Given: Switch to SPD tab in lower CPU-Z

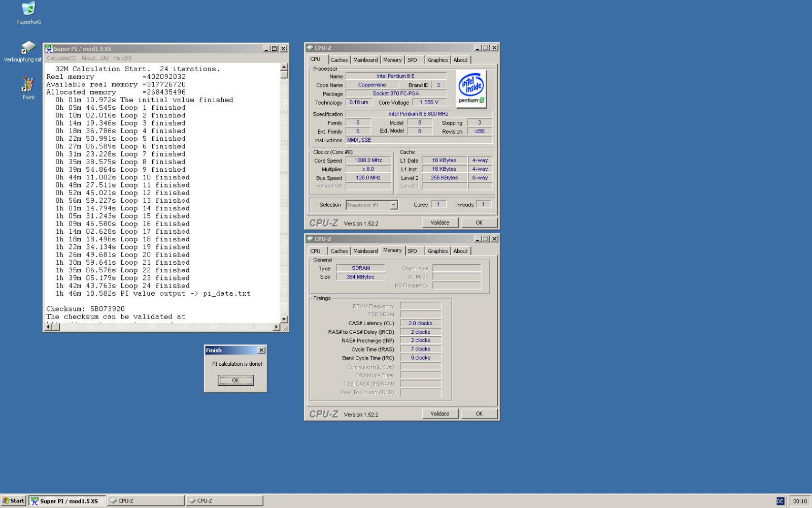Looking at the screenshot, I should tap(413, 251).
